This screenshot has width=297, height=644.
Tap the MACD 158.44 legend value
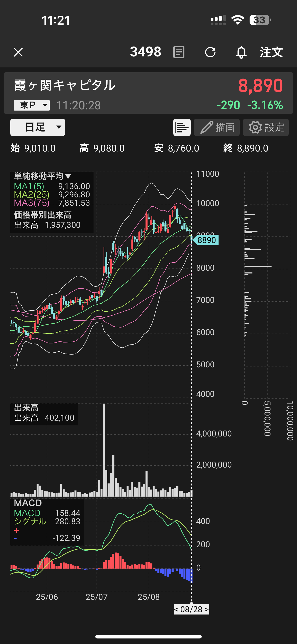pos(47,513)
